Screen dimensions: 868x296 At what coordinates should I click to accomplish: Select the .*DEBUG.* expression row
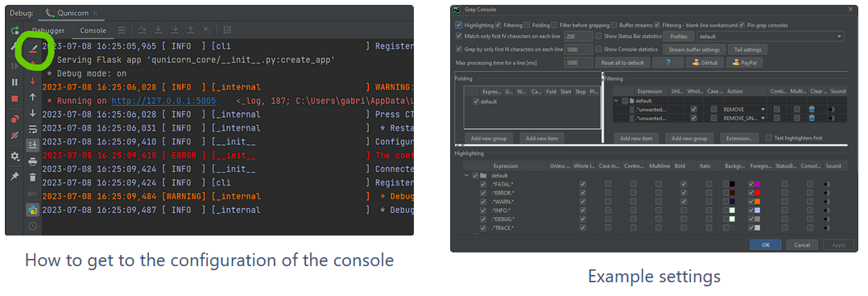tap(504, 219)
